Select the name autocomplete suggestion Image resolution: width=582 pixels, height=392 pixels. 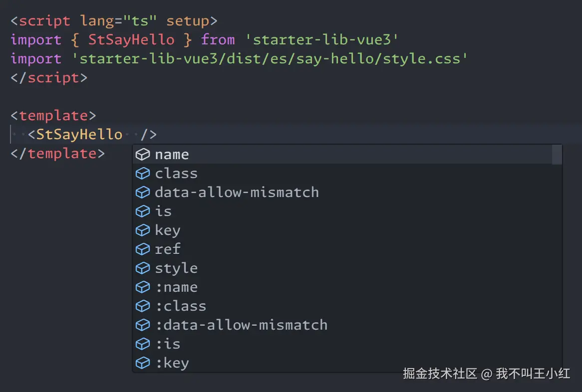tap(172, 155)
